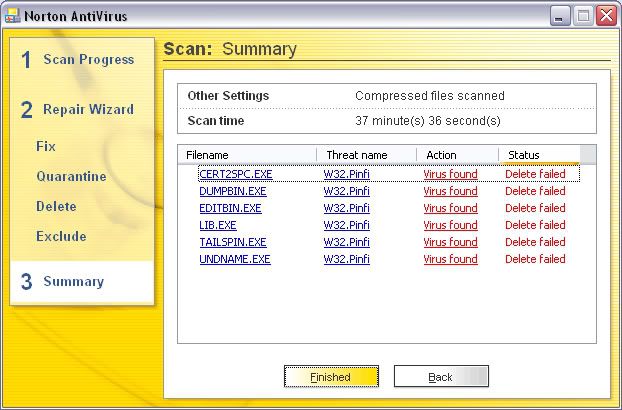Sort by Threat name column header
This screenshot has width=622, height=410.
click(367, 155)
